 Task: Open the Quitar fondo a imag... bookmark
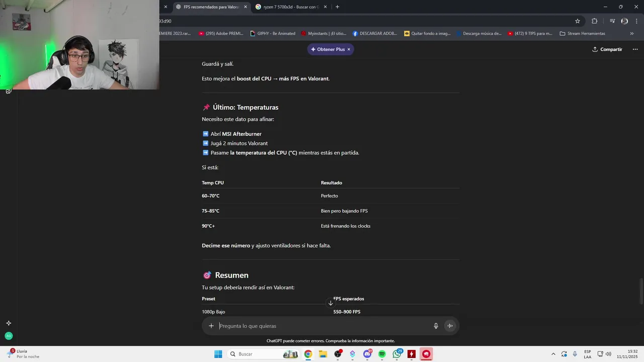coord(427,34)
